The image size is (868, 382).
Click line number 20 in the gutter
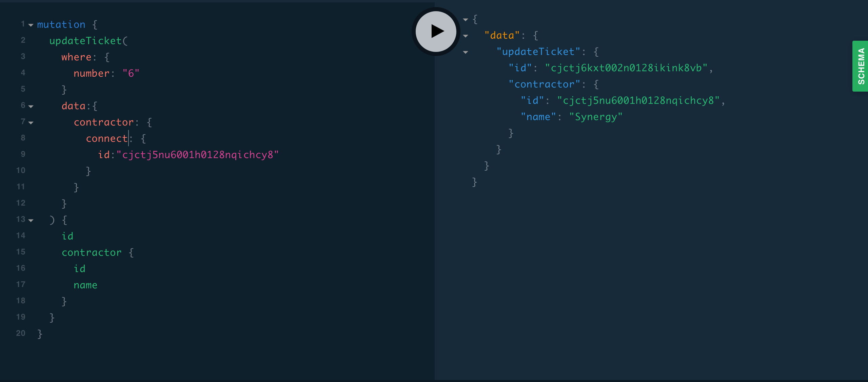coord(21,333)
